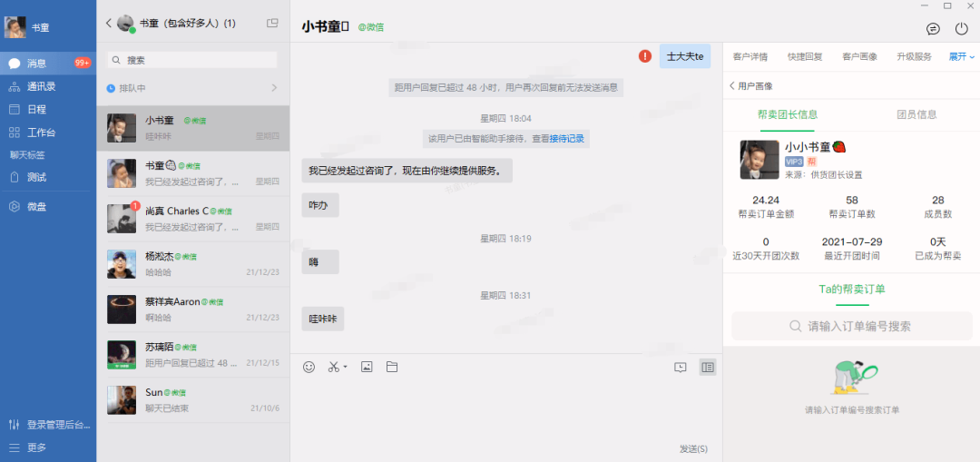This screenshot has width=980, height=462.
Task: Expand the 排队中 queue section
Action: coord(274,88)
